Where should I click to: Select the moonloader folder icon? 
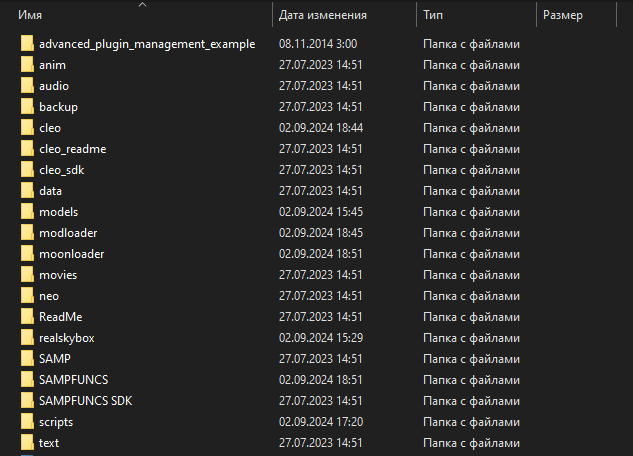27,254
